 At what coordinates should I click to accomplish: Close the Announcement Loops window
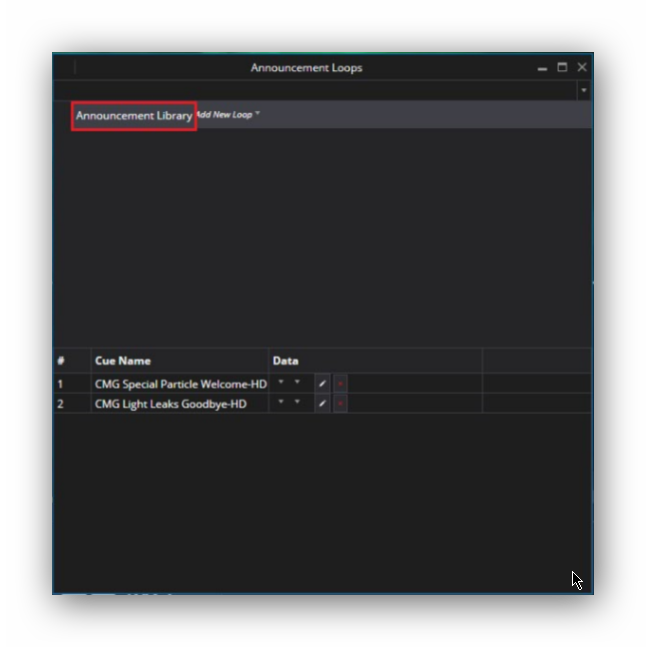tap(582, 67)
